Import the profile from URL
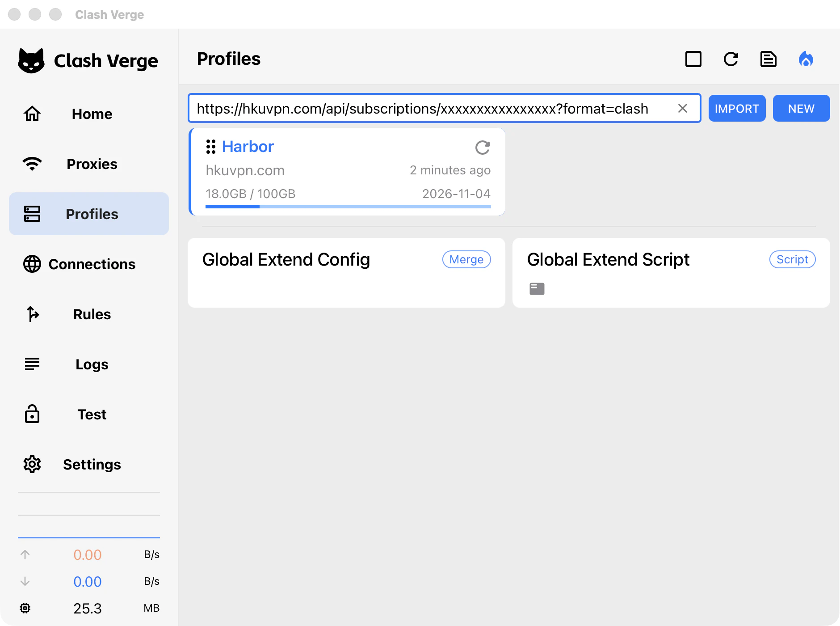This screenshot has height=626, width=840. tap(737, 108)
